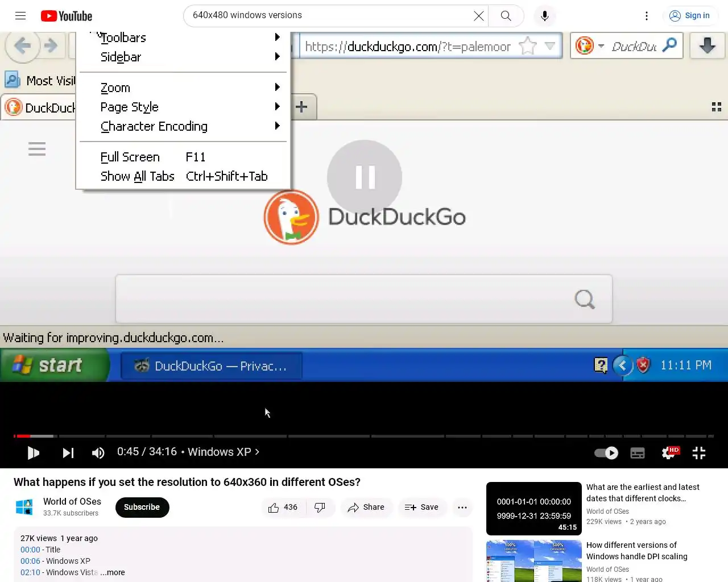
Task: Open player settings gear
Action: [669, 452]
